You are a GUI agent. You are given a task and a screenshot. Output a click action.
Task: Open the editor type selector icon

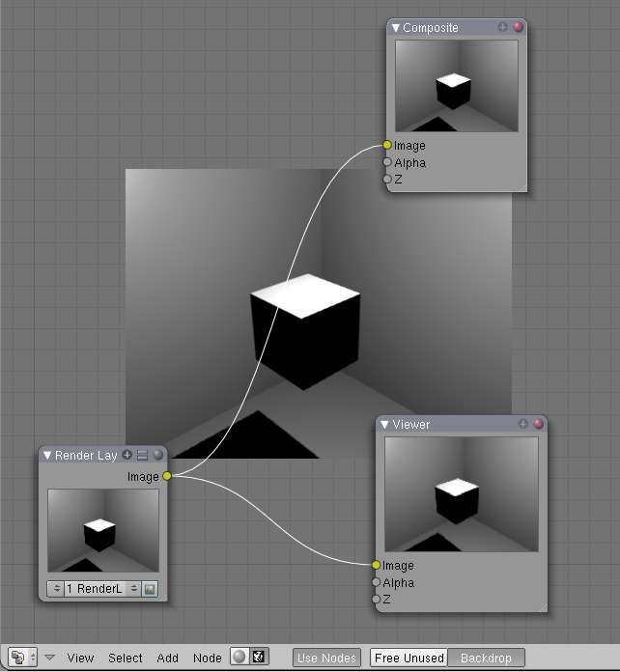(x=22, y=657)
